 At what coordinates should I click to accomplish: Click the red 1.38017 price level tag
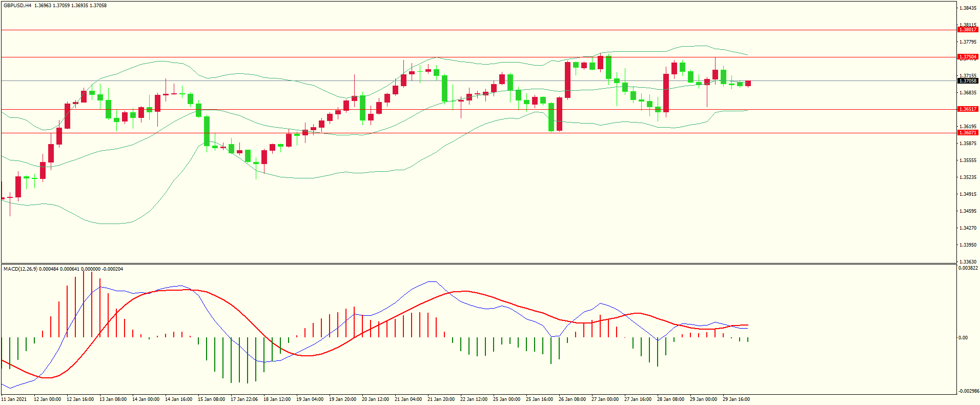pos(968,30)
